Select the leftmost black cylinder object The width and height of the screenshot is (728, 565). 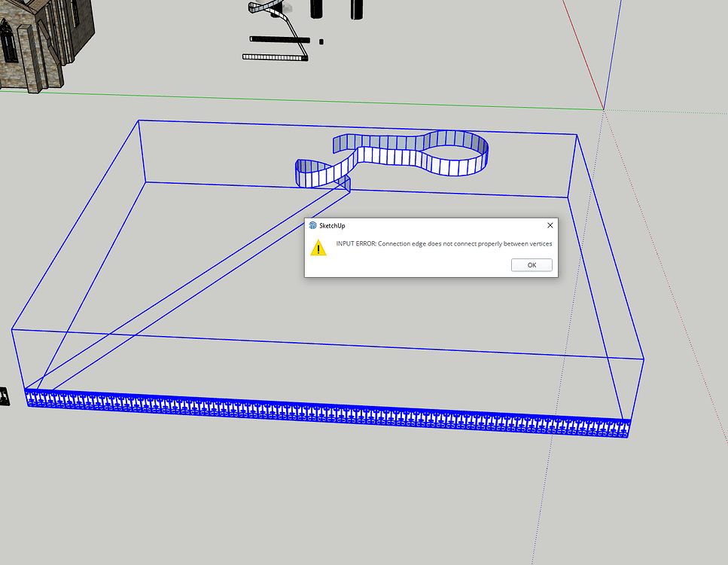coord(315,9)
